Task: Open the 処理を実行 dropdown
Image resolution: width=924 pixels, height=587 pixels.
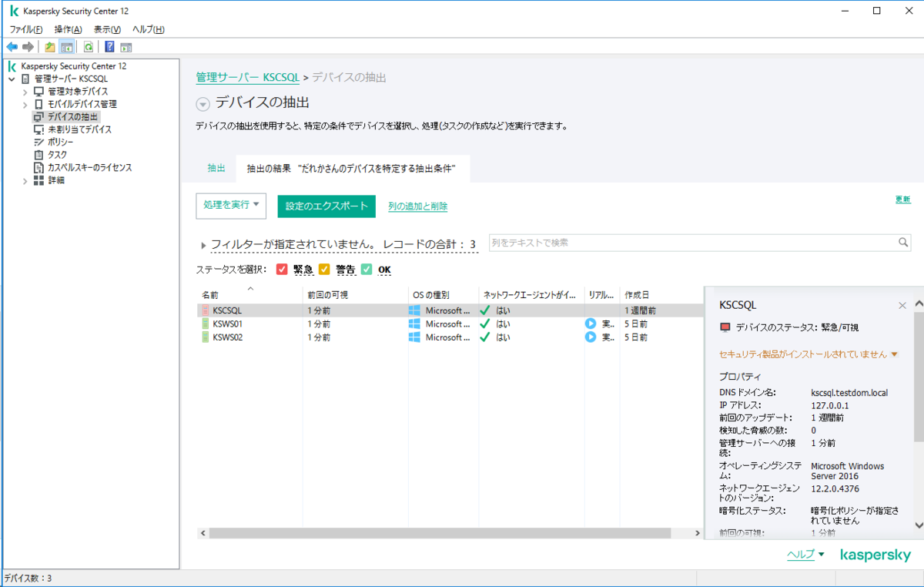Action: coord(231,206)
